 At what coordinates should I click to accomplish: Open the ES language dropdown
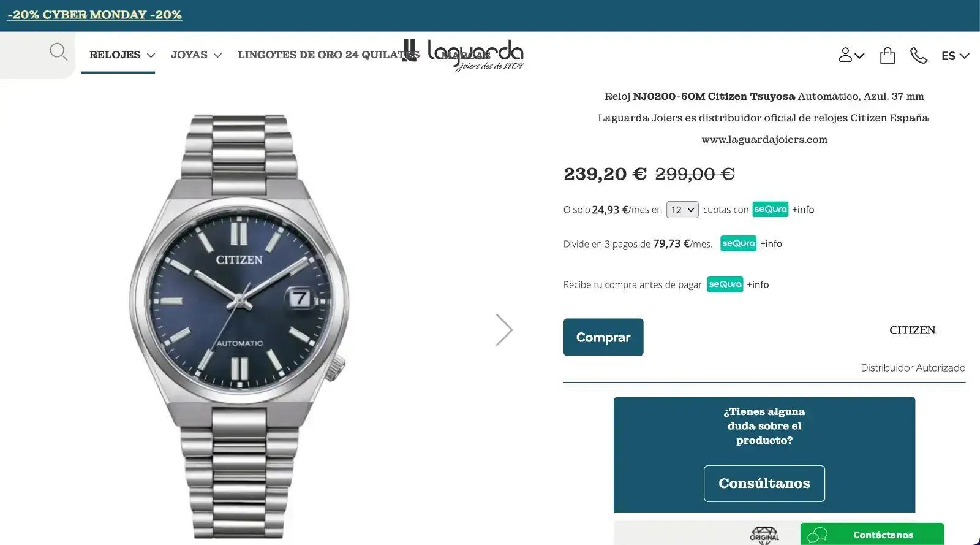(x=955, y=56)
